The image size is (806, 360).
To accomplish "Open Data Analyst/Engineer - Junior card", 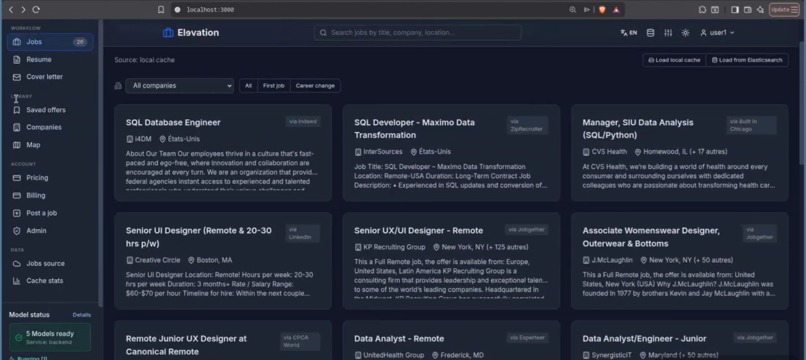I will click(680, 340).
